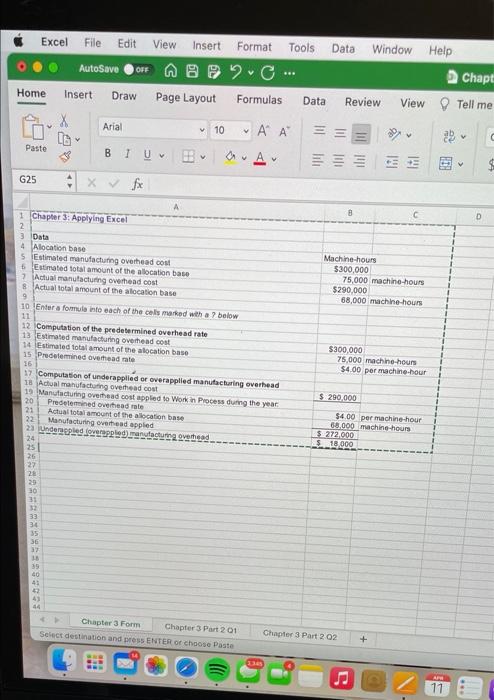Apply the yellow fill color bucket
This screenshot has height=700, width=494.
230,158
